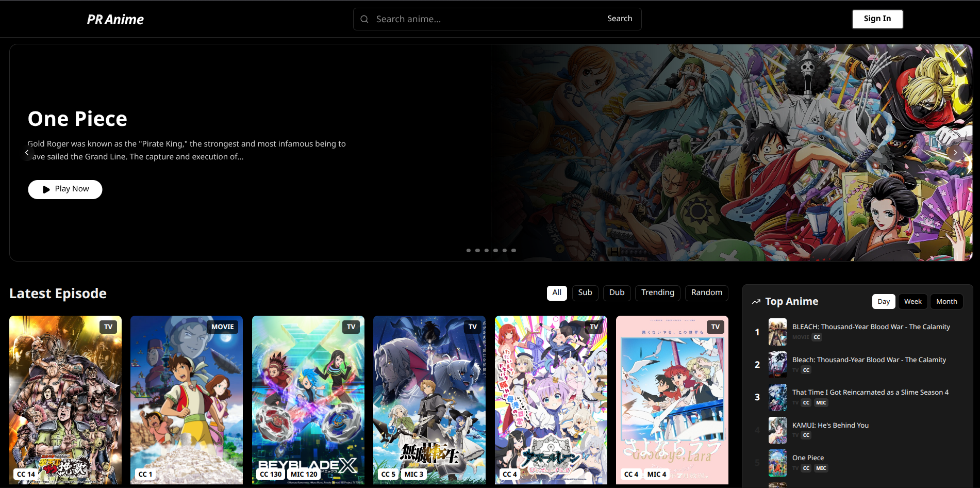Image resolution: width=980 pixels, height=488 pixels.
Task: Click the CC 14 badge on first card
Action: (26, 474)
